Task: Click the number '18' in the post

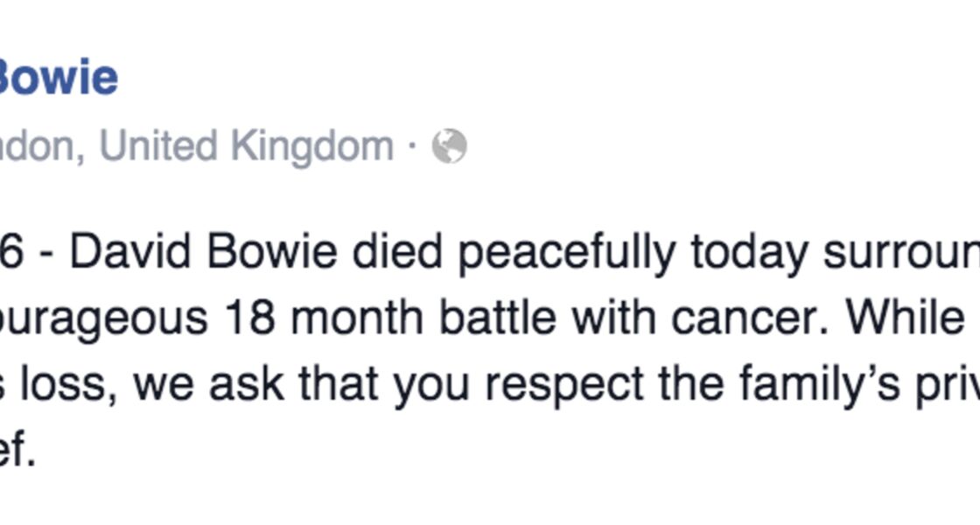Action: pyautogui.click(x=249, y=318)
